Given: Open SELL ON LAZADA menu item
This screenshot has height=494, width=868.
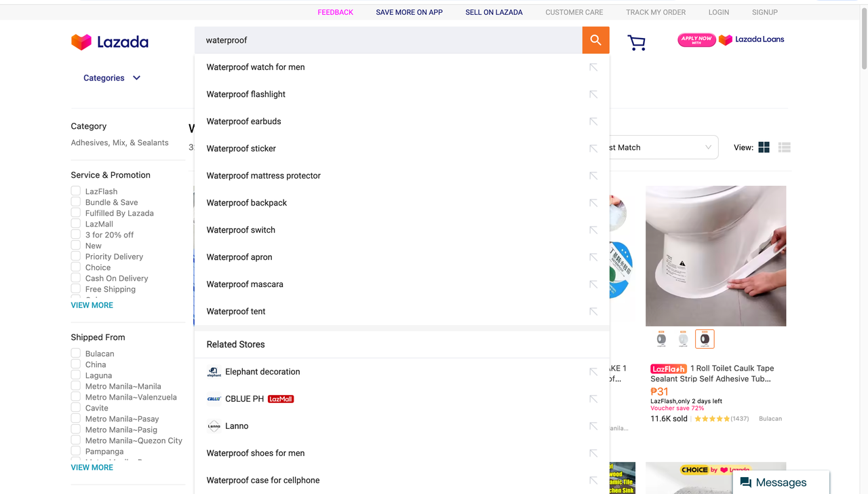Looking at the screenshot, I should click(x=494, y=12).
